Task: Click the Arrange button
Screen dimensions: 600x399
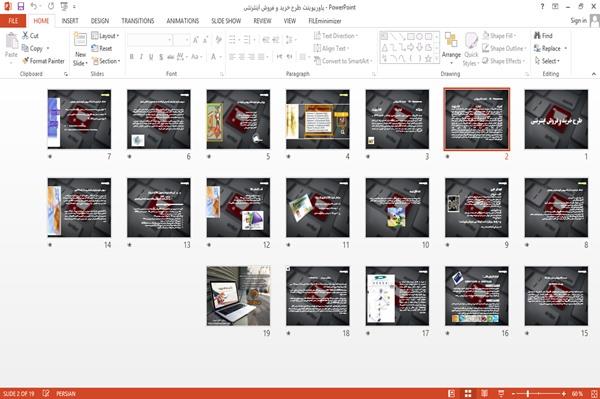Action: click(451, 48)
